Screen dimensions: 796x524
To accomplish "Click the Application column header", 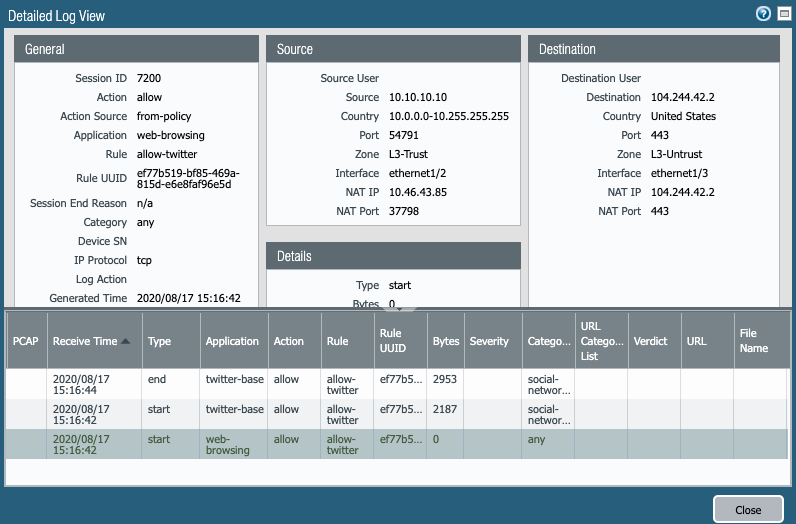I will pyautogui.click(x=232, y=341).
